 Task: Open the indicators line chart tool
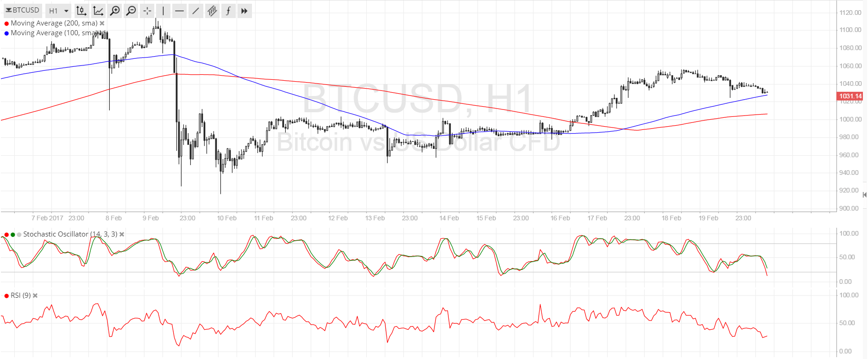click(98, 11)
